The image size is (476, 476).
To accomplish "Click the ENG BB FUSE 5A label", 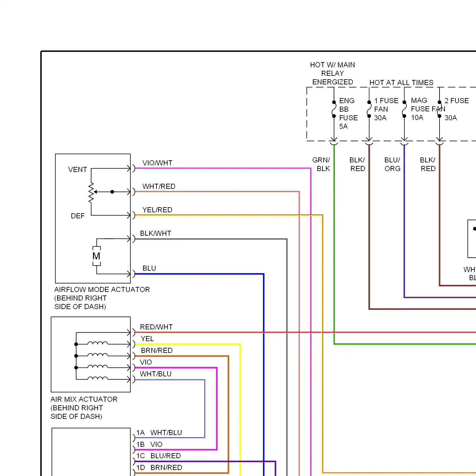I will pos(348,113).
